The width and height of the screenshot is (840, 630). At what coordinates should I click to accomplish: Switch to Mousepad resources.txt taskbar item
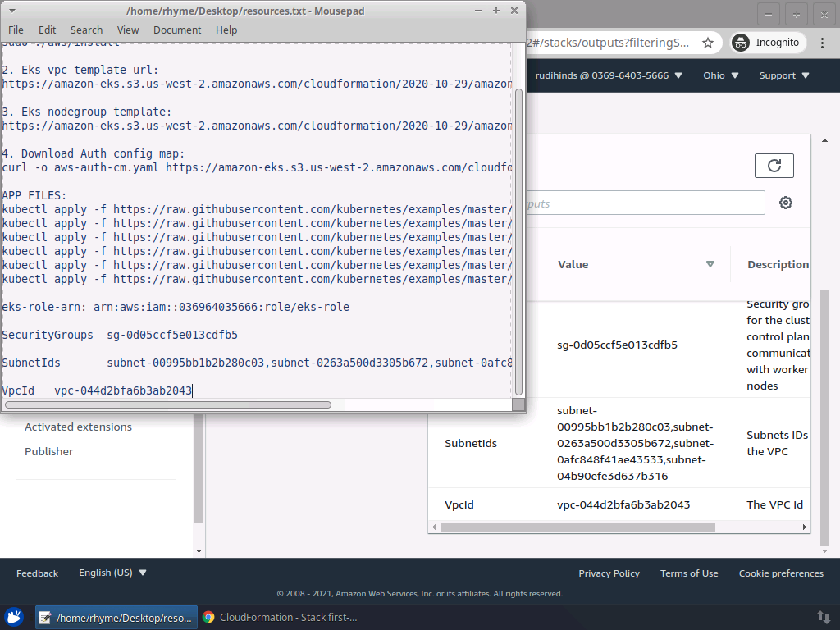116,618
